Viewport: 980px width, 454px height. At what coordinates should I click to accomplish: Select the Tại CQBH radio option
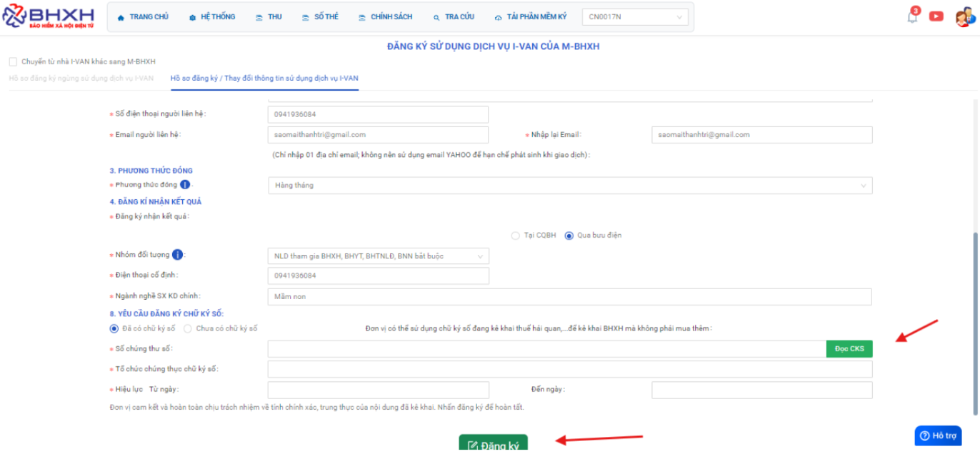pos(515,236)
